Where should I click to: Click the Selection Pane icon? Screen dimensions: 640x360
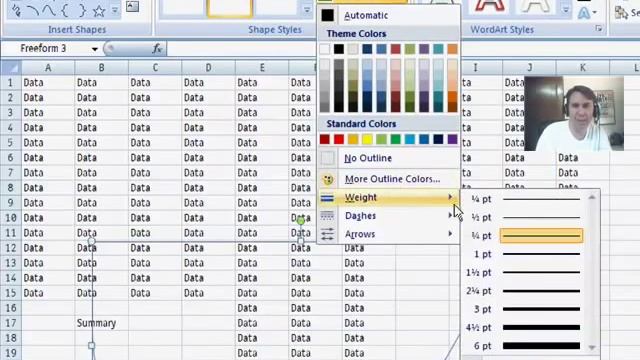pyautogui.click(x=621, y=13)
